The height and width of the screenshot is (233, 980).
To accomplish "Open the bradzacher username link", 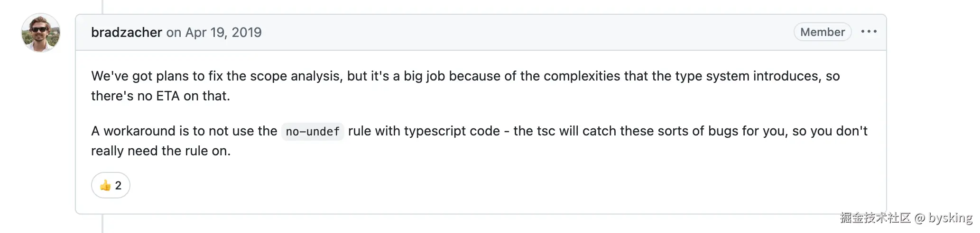I will (127, 32).
